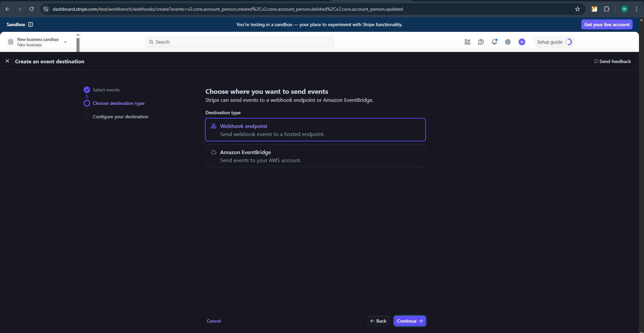Open site information icon in address bar
The width and height of the screenshot is (644, 333).
coord(46,9)
